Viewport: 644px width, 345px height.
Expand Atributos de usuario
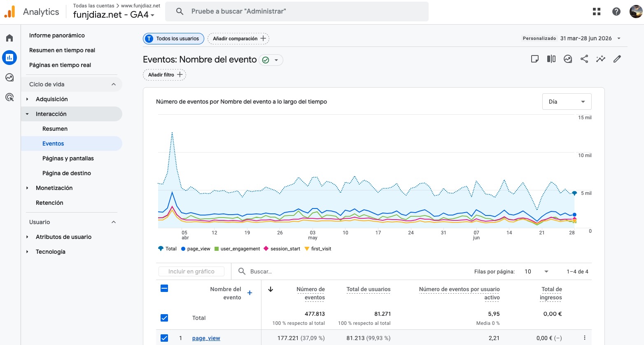pos(27,237)
